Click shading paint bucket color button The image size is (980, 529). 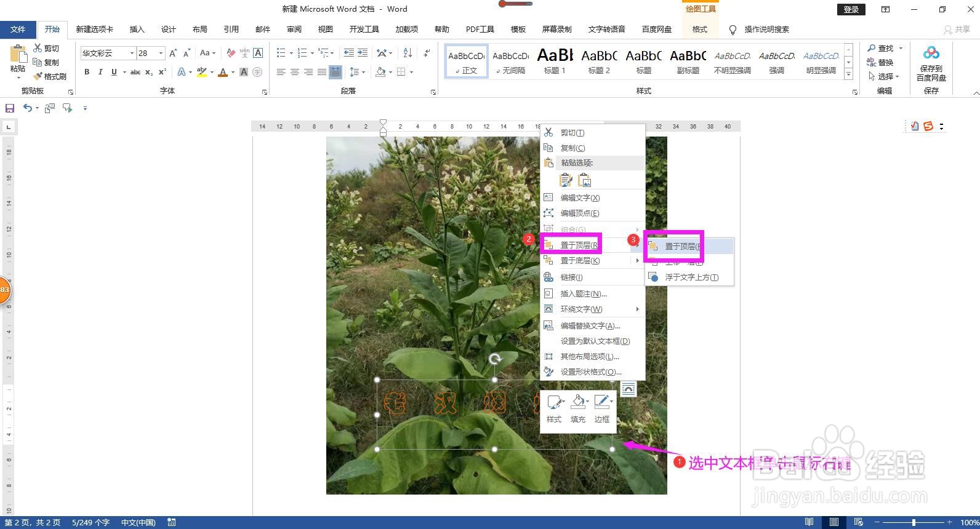pos(380,72)
